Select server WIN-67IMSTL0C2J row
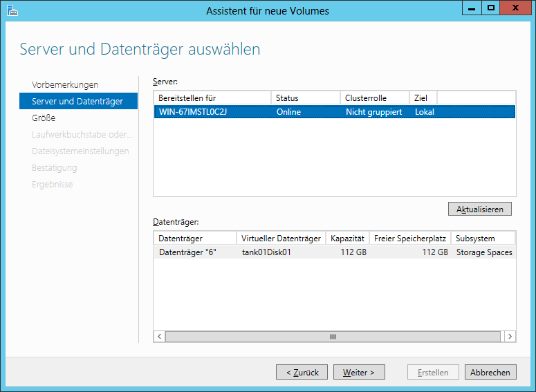The image size is (536, 392). tap(335, 112)
